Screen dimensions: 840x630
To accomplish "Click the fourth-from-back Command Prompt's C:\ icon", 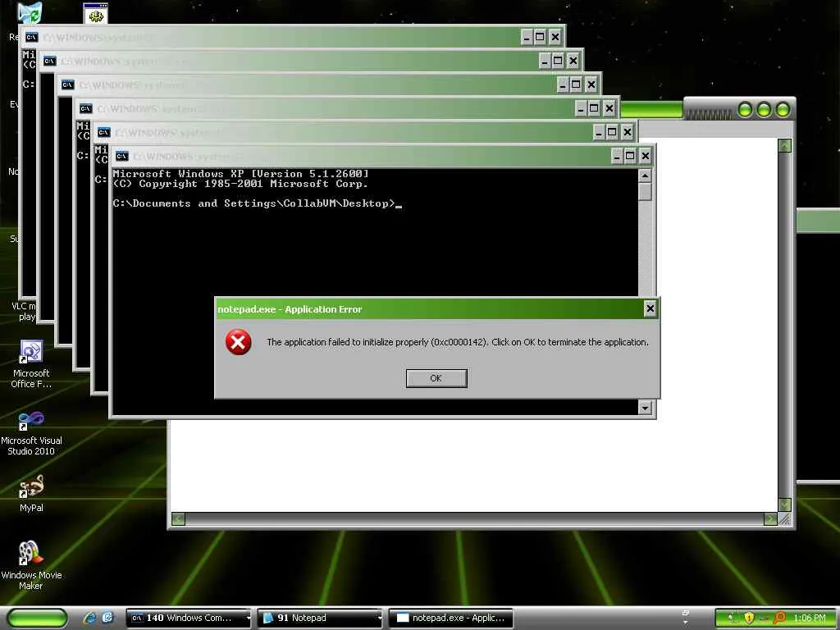I will click(x=85, y=109).
